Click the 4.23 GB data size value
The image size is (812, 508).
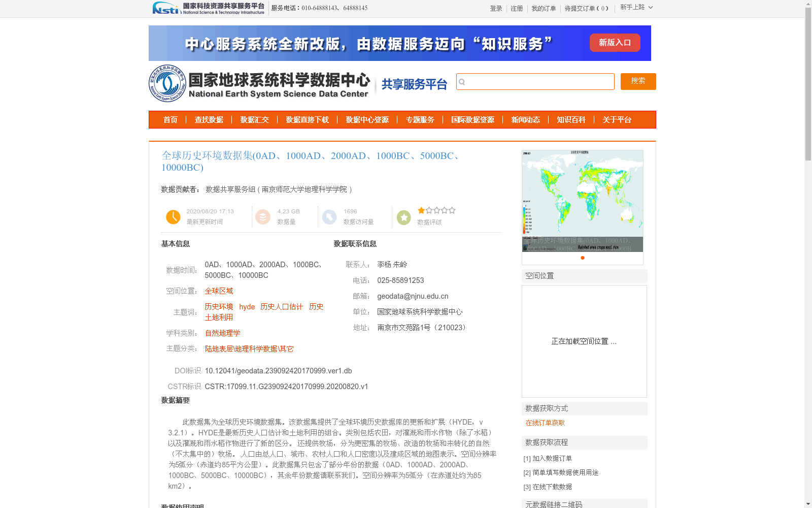point(288,211)
